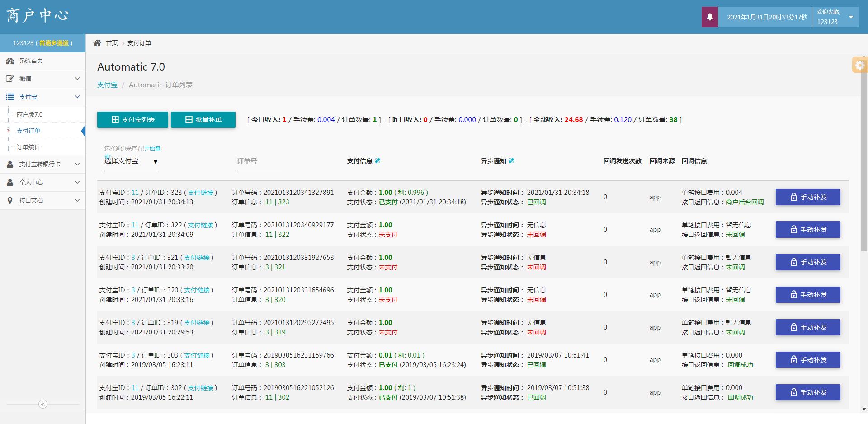Viewport: 868px width, 424px height.
Task: Focus the 订单号 search field
Action: (x=259, y=161)
